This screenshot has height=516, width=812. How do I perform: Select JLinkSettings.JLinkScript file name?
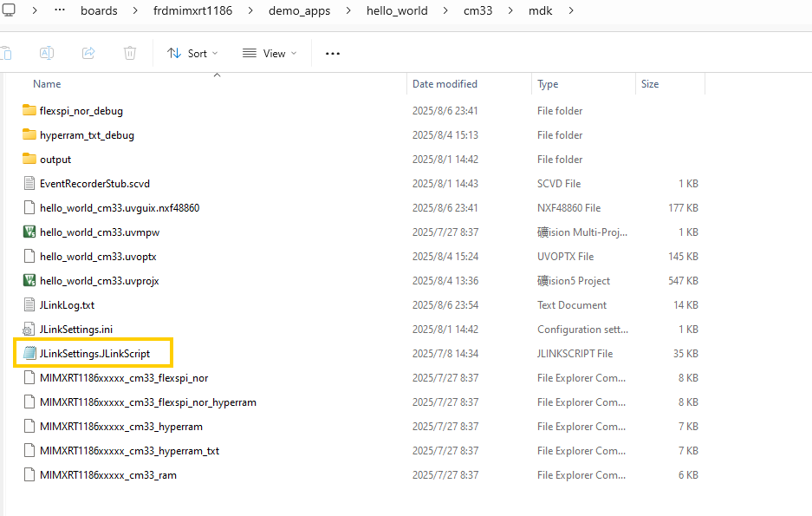point(94,354)
